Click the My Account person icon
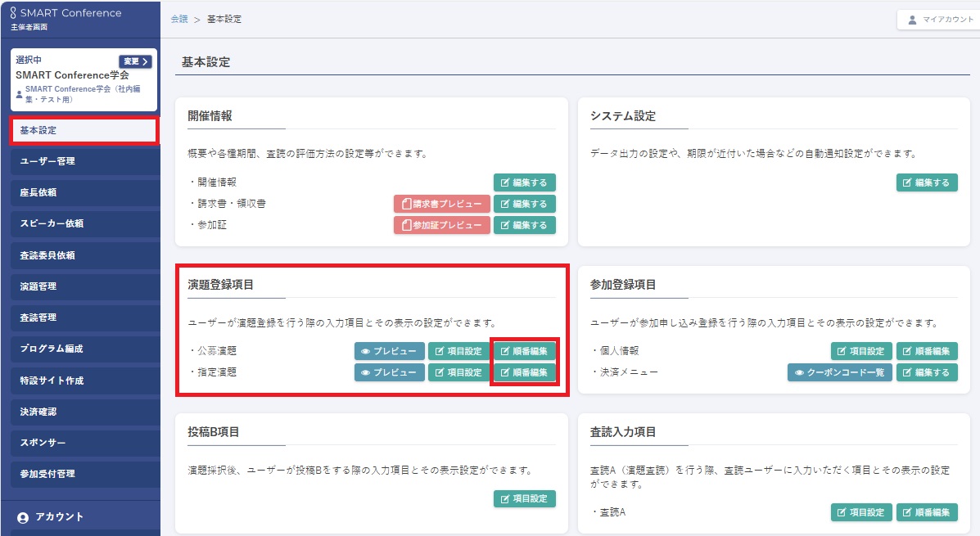This screenshot has height=536, width=980. [x=913, y=20]
